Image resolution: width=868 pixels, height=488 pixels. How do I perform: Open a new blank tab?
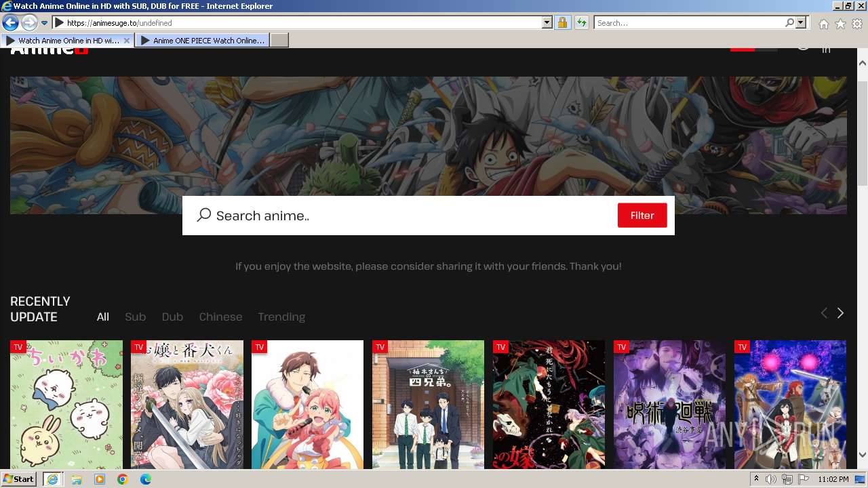click(279, 41)
